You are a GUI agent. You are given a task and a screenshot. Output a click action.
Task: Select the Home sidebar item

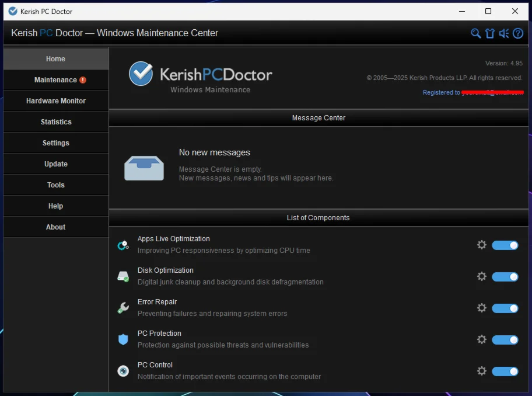(x=56, y=59)
